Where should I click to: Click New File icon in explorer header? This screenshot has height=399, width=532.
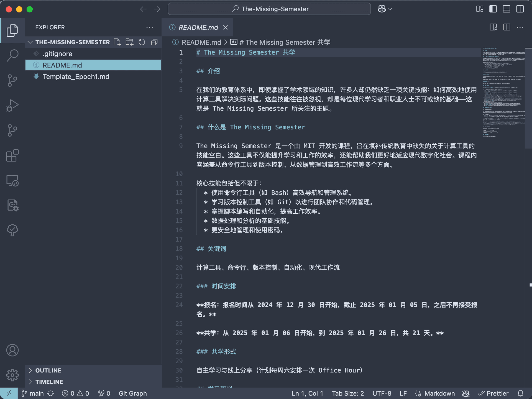click(117, 42)
